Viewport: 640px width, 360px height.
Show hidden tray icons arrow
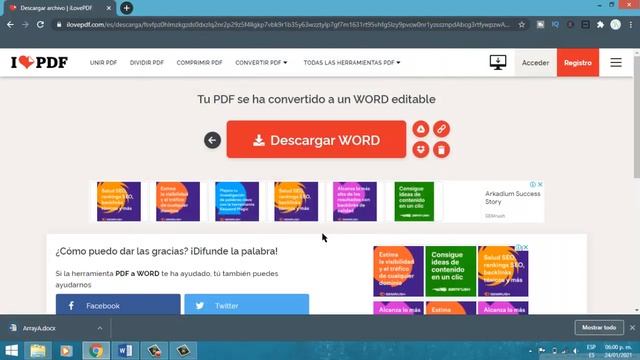tap(530, 351)
